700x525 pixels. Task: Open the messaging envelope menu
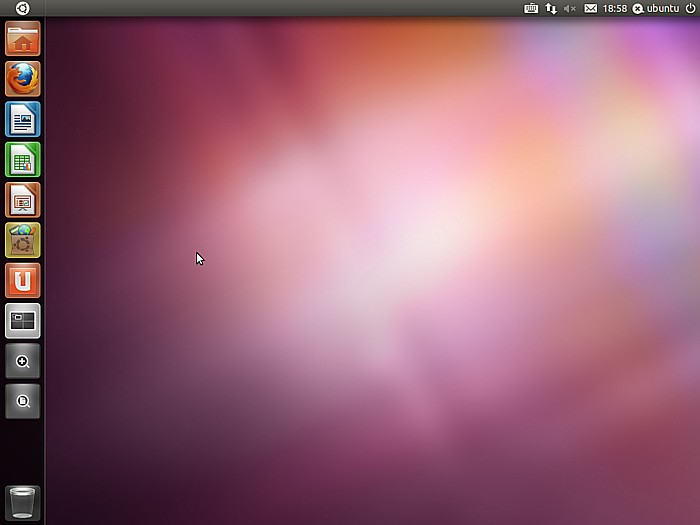tap(591, 8)
